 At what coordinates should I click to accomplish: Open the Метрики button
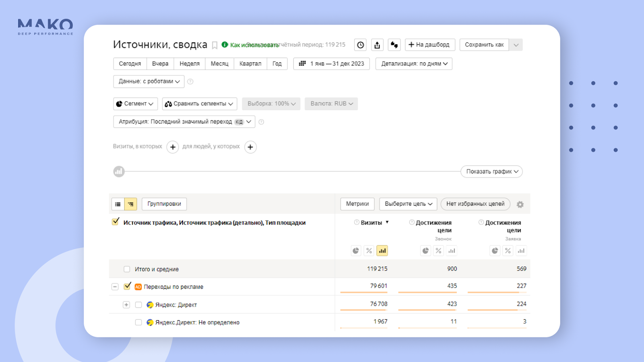pos(357,204)
